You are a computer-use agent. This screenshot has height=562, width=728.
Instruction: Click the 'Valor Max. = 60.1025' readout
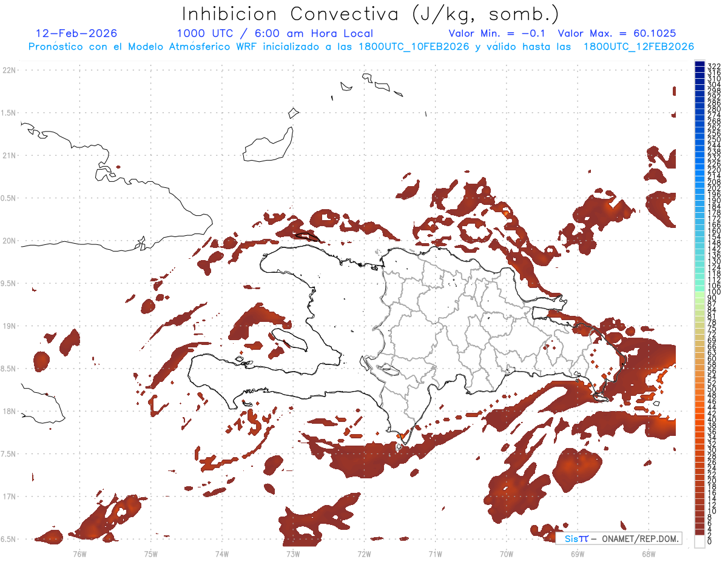(616, 33)
